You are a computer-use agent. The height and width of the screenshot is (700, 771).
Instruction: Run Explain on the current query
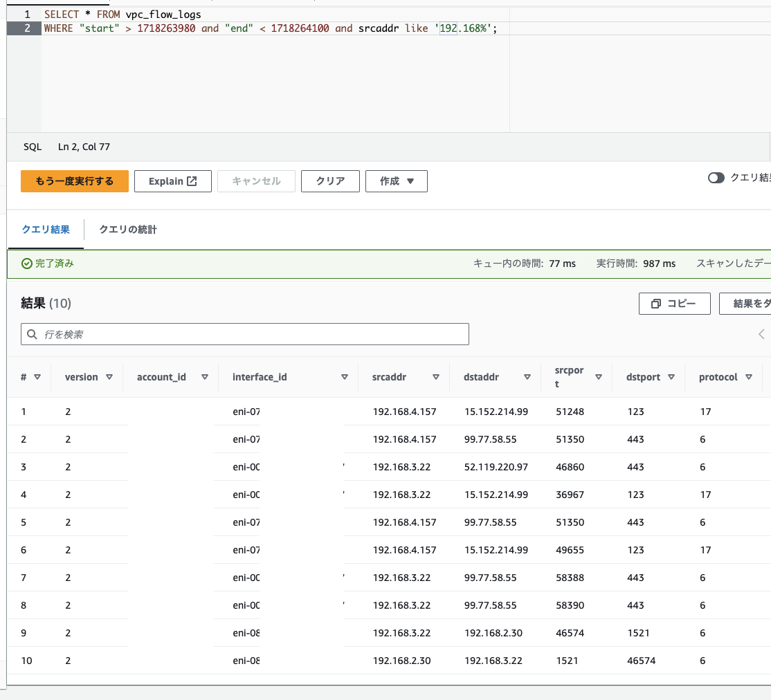click(172, 181)
